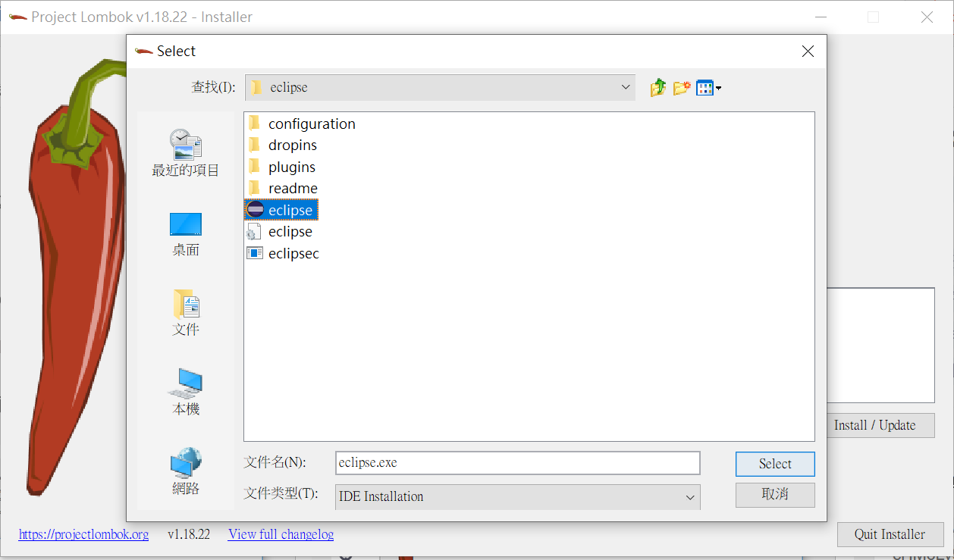The height and width of the screenshot is (560, 954).
Task: Maximize the Project Lombok Installer window
Action: pyautogui.click(x=874, y=17)
